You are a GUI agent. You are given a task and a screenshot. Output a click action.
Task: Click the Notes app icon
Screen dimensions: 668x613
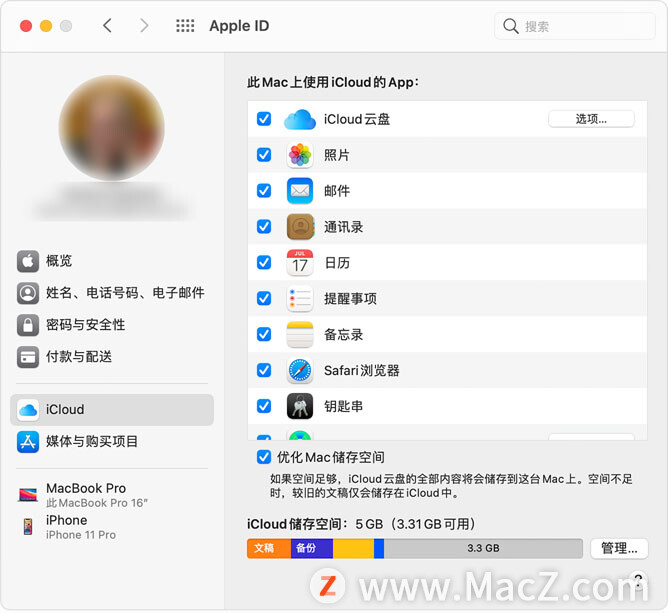(300, 334)
